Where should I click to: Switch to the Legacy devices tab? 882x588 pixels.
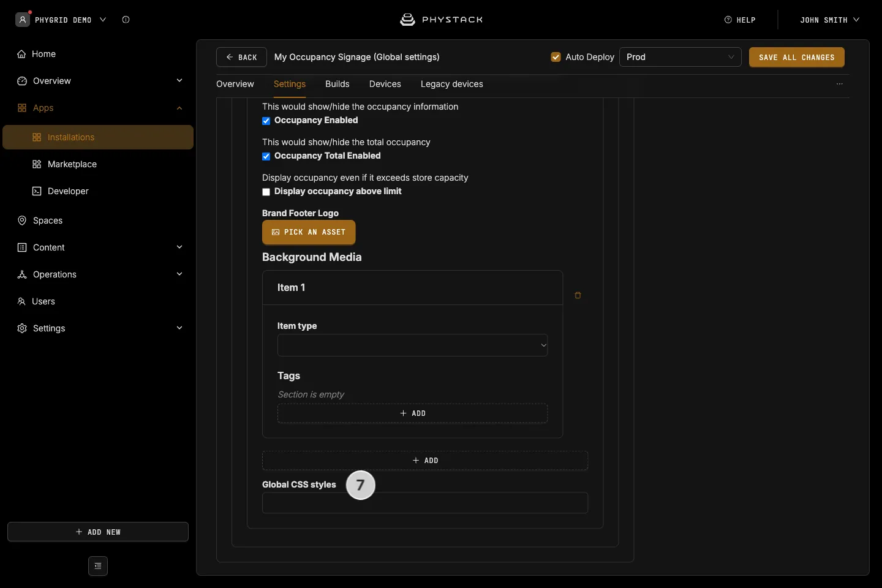[452, 84]
